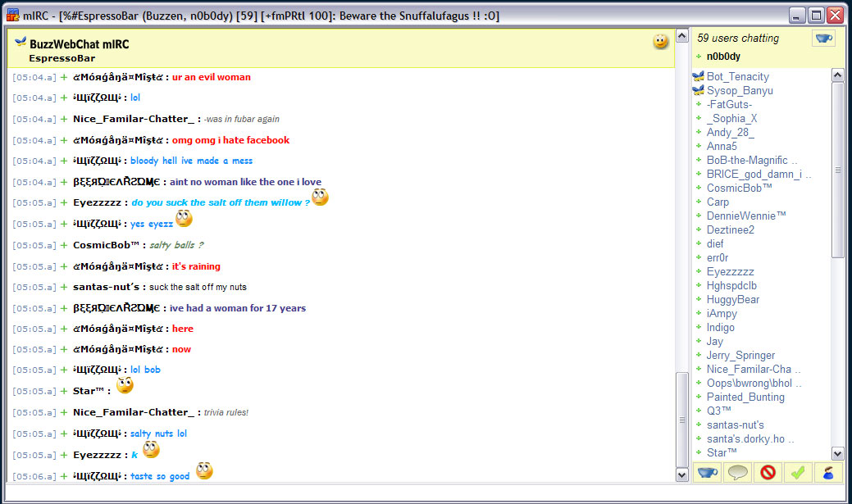This screenshot has width=852, height=504.
Task: Click the butterfly icon beside BuzzWebChat mIRC
Action: click(21, 41)
